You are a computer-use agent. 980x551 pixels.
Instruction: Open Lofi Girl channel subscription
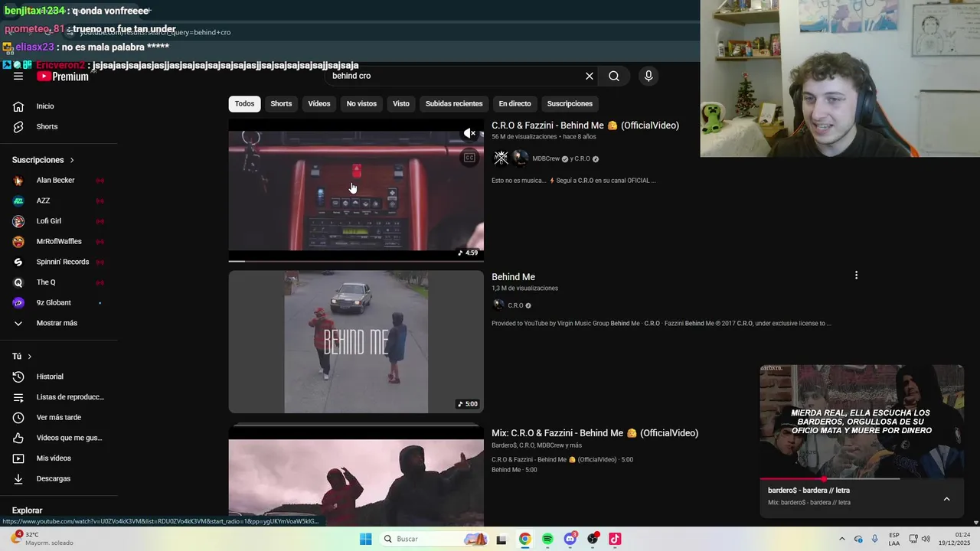(x=59, y=221)
